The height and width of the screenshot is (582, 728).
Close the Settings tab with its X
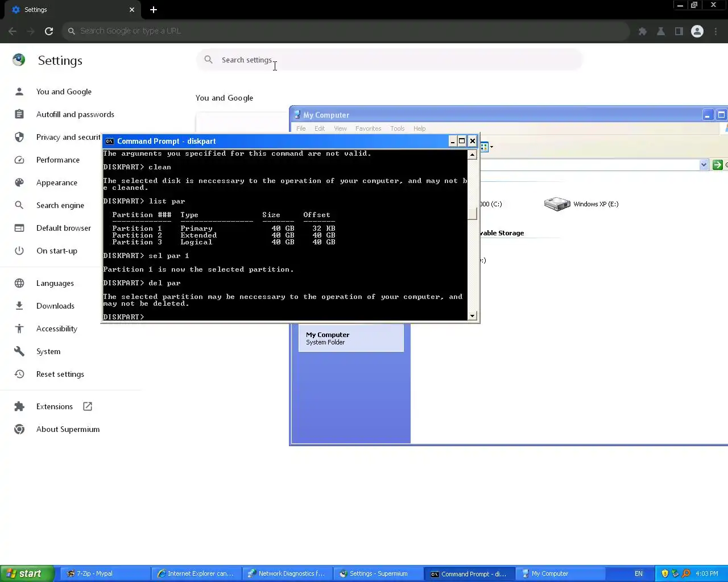tap(132, 10)
